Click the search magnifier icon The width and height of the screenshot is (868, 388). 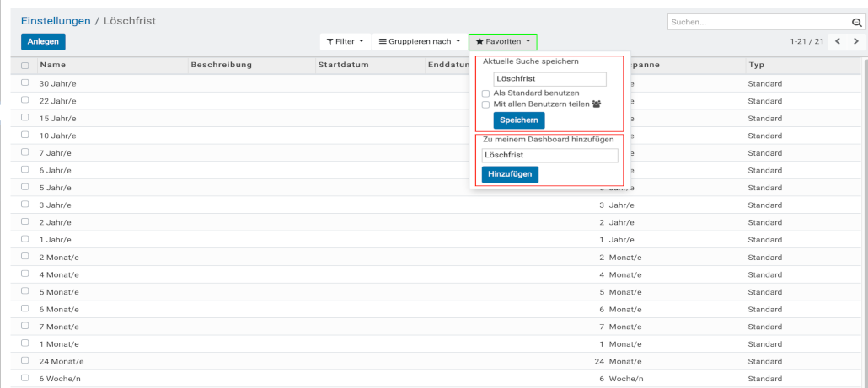(x=855, y=23)
